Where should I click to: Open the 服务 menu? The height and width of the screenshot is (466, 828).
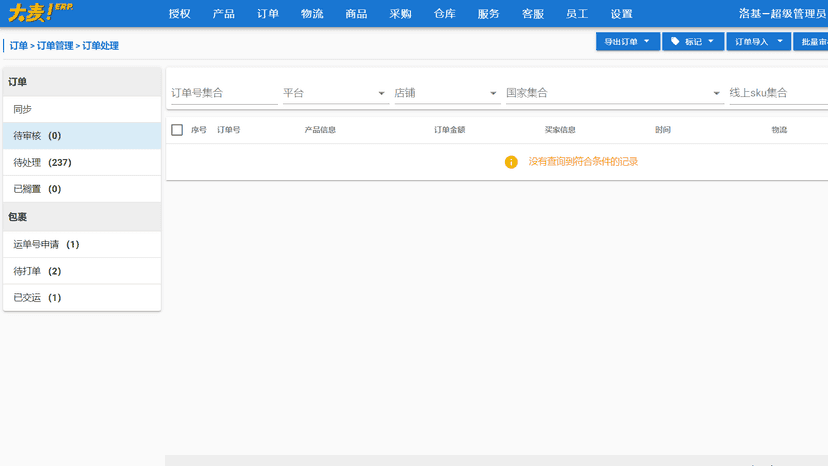[488, 14]
